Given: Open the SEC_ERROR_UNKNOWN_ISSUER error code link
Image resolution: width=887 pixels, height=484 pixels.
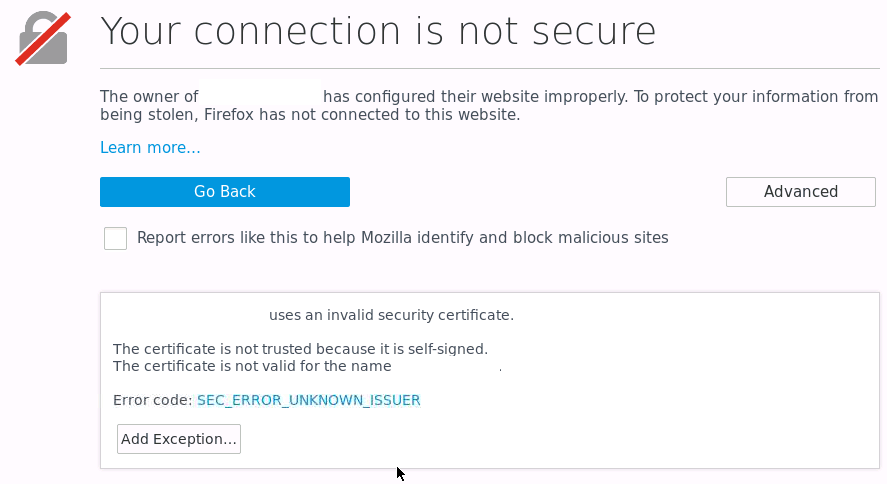Looking at the screenshot, I should click(x=308, y=400).
